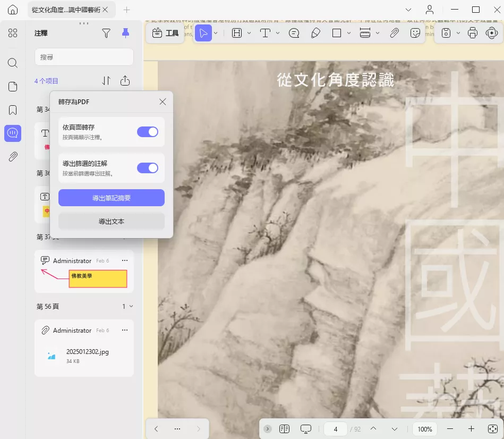Click the attach file paperclip tool in toolbar
The image size is (504, 439).
[x=395, y=33]
